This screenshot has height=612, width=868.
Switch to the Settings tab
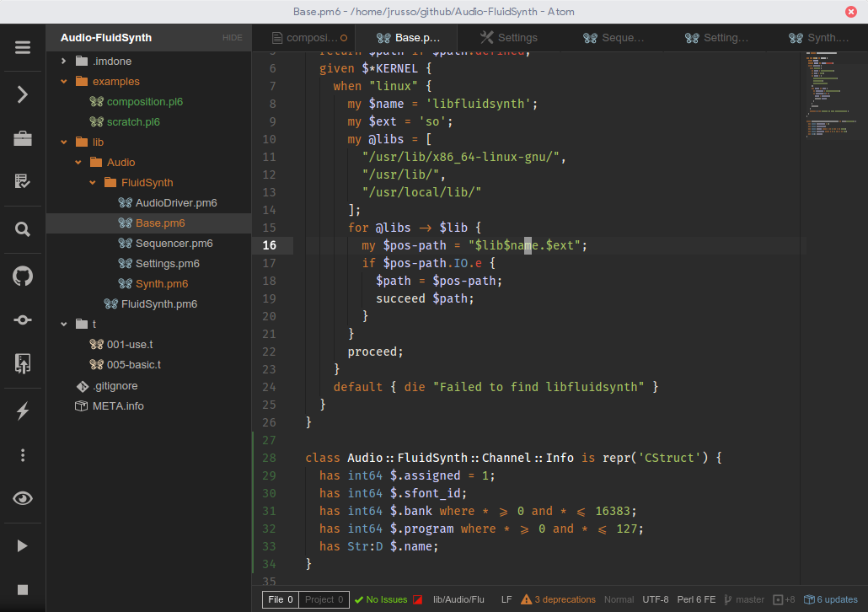509,38
